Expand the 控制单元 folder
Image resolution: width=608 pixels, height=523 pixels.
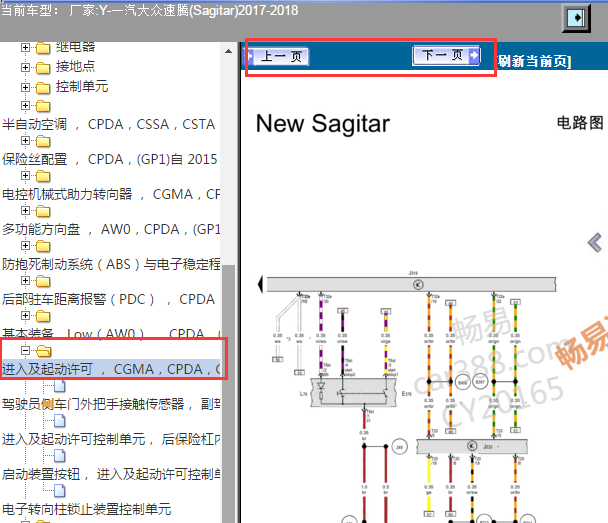(x=25, y=87)
